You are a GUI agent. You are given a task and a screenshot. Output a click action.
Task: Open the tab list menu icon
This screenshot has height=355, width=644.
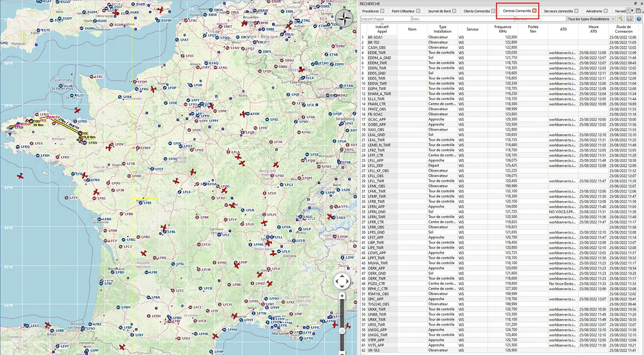(639, 10)
